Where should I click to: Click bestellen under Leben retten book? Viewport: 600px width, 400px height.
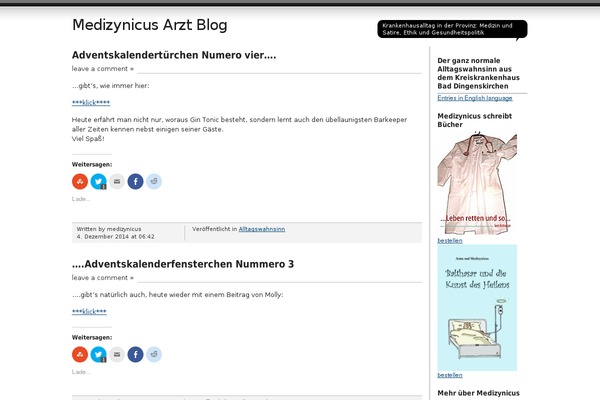[x=450, y=240]
